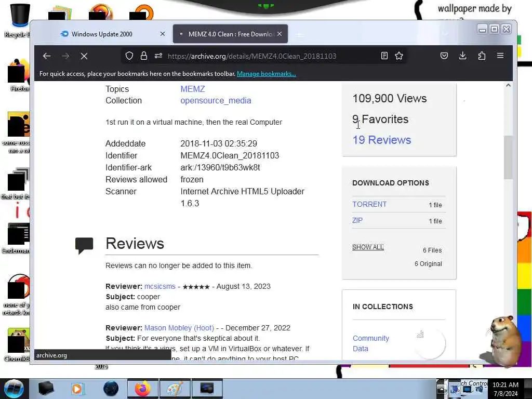Download via the TORRENT option
Viewport: 532px width, 399px height.
coord(369,204)
